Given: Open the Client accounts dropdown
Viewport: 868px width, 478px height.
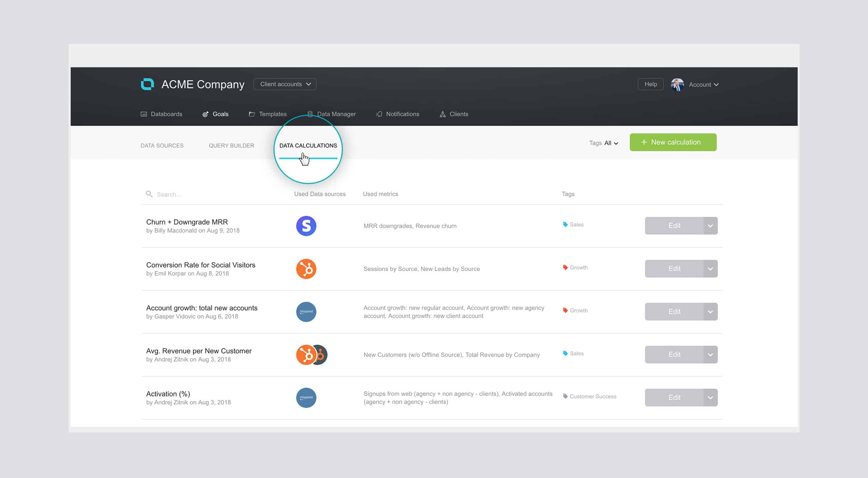Looking at the screenshot, I should [x=285, y=84].
